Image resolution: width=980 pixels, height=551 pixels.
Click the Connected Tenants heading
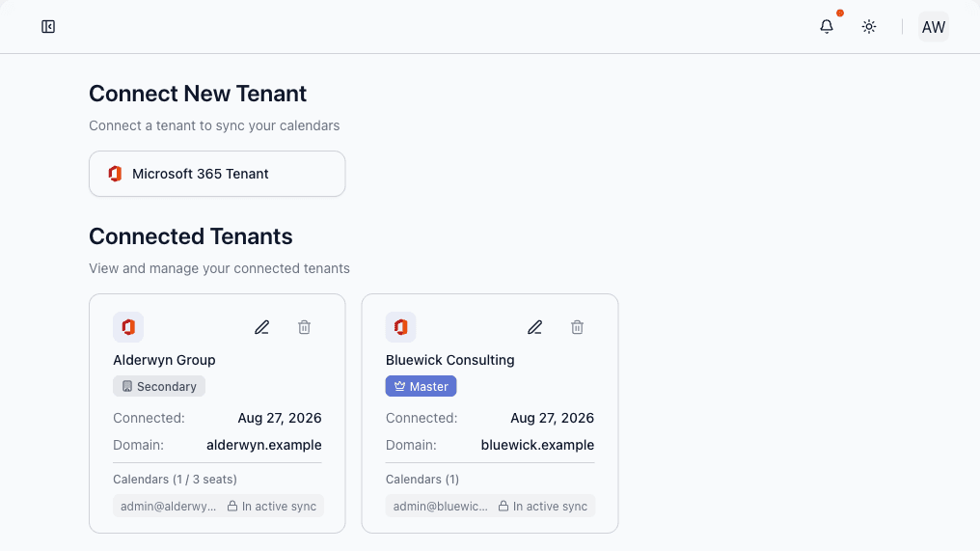click(191, 236)
